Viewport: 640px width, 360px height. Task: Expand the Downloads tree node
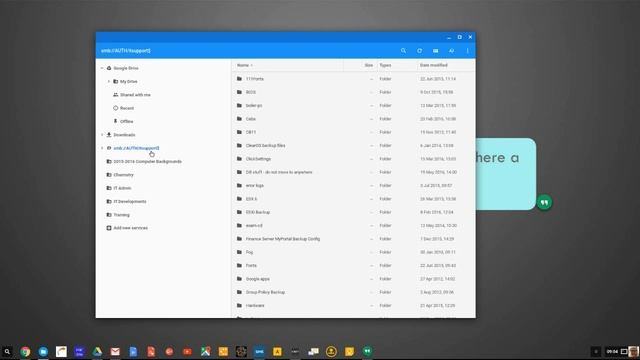click(x=102, y=135)
